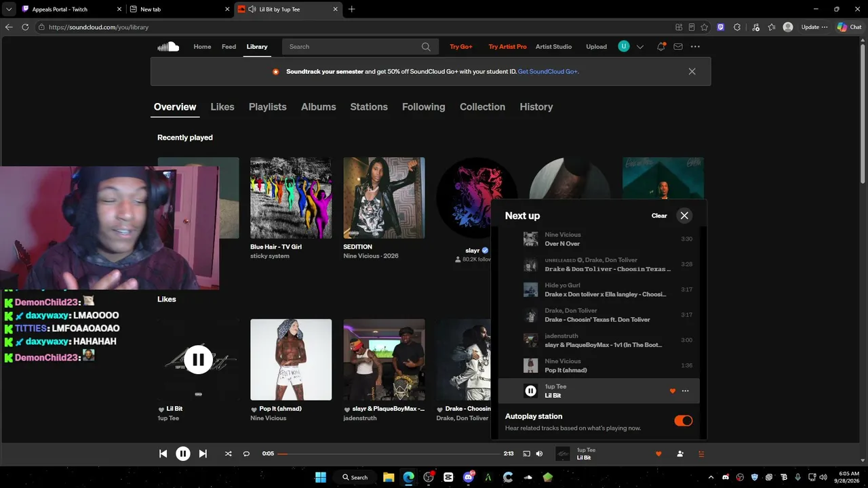Viewport: 868px width, 488px height.
Task: Go to Home in SoundCloud navigation
Action: pos(202,47)
